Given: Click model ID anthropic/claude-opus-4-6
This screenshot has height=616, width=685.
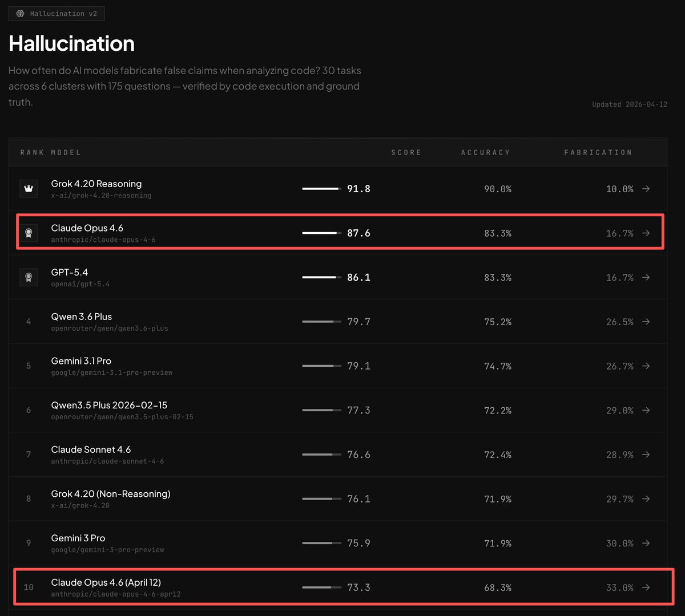Looking at the screenshot, I should (103, 240).
